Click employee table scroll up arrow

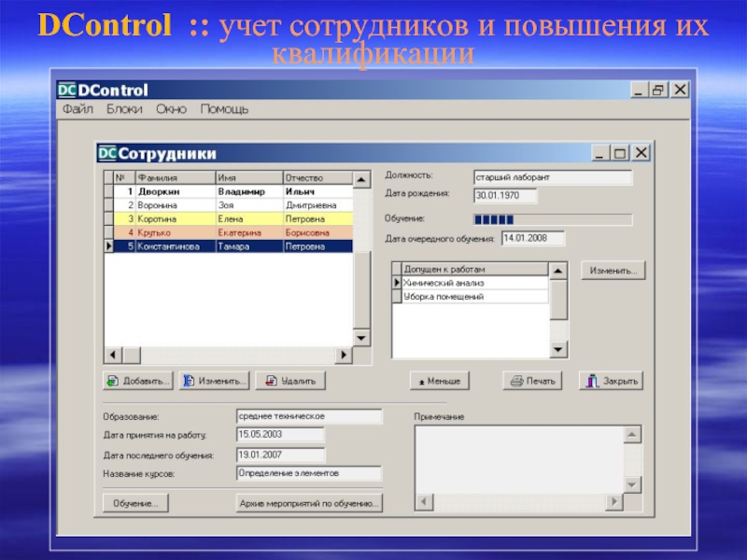[361, 180]
